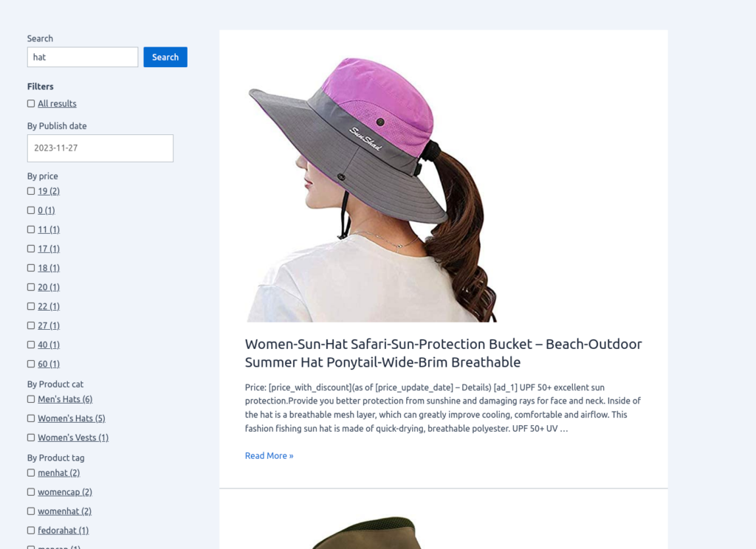
Task: Open the 60 (1) price link
Action: [49, 364]
